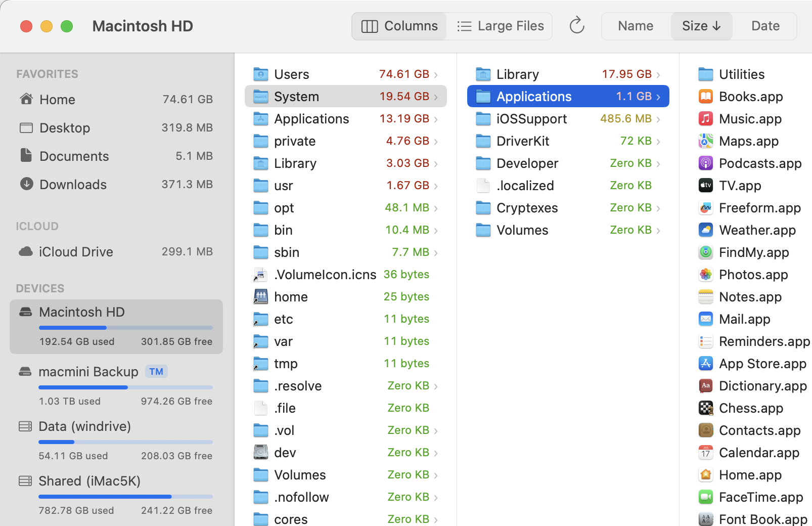Viewport: 812px width, 526px height.
Task: Select the home alias entry
Action: coord(346,297)
